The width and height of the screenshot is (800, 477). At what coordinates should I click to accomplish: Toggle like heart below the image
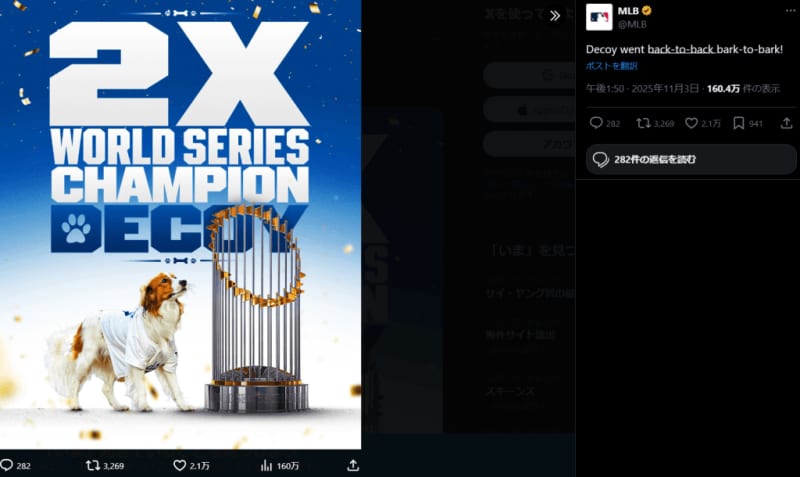180,465
